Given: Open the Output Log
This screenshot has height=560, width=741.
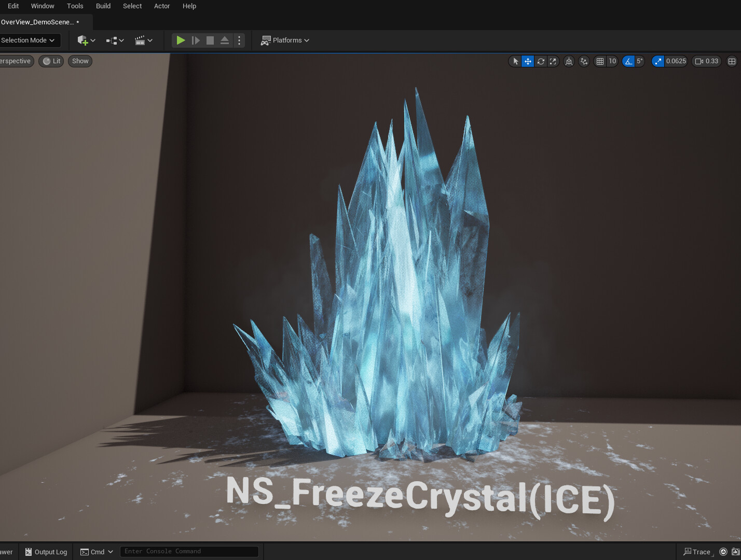Looking at the screenshot, I should [x=46, y=552].
